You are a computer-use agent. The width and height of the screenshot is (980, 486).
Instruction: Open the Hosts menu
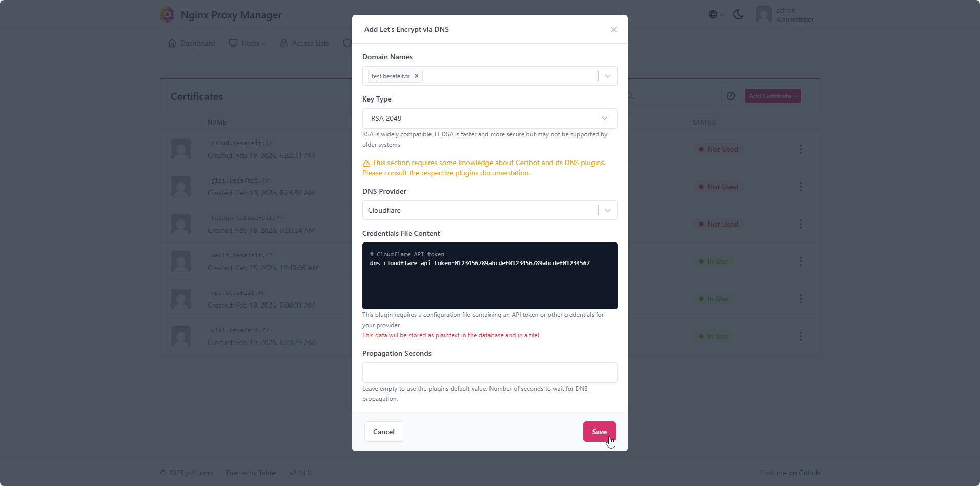(x=248, y=43)
